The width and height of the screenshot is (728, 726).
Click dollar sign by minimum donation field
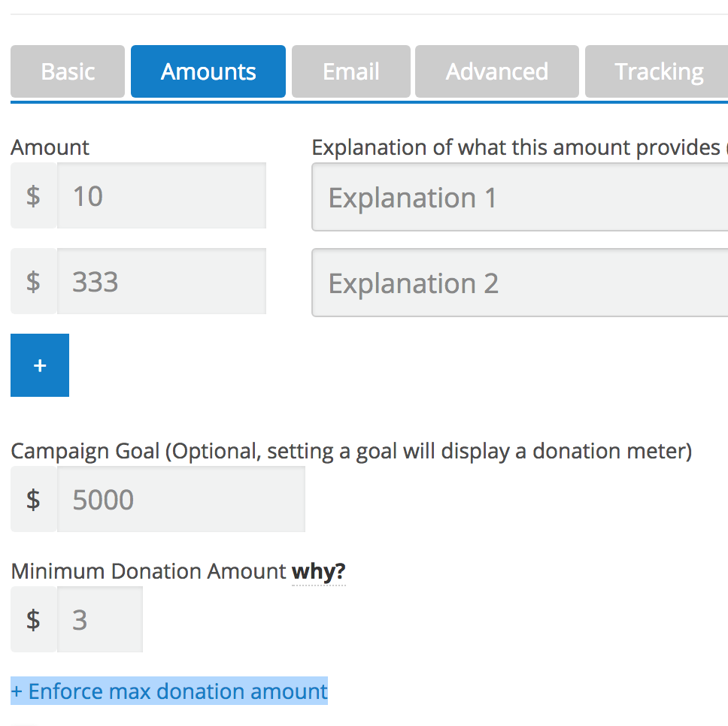tap(33, 620)
